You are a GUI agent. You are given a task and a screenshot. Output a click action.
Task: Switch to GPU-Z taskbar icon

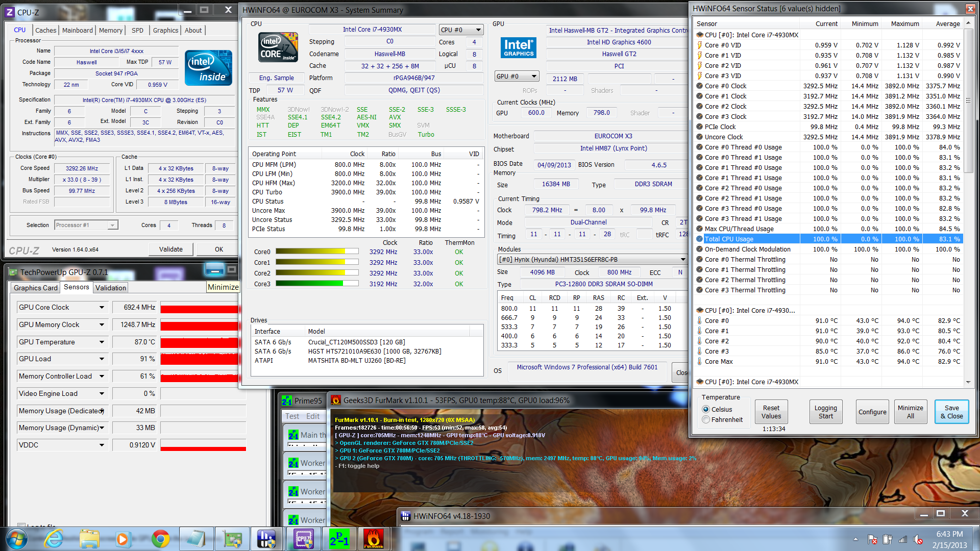pos(232,539)
